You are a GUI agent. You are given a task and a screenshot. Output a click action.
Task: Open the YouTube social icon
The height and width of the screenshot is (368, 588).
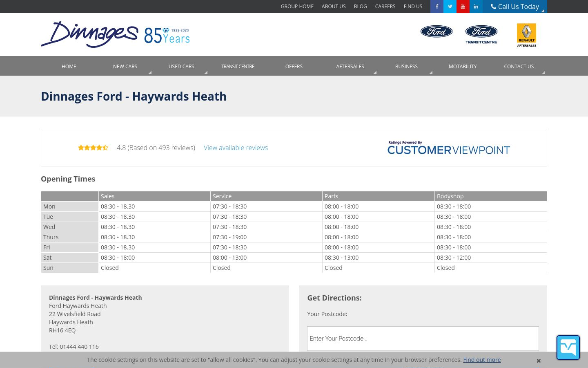[x=463, y=7]
